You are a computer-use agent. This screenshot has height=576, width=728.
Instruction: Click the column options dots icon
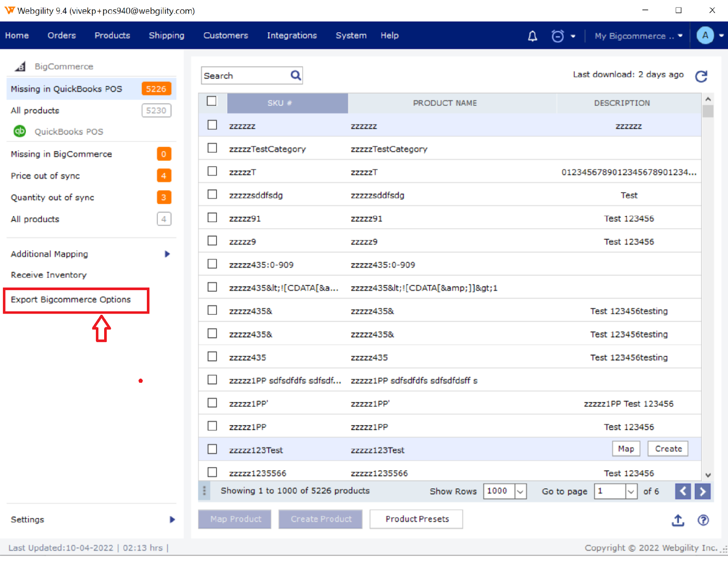pos(204,491)
